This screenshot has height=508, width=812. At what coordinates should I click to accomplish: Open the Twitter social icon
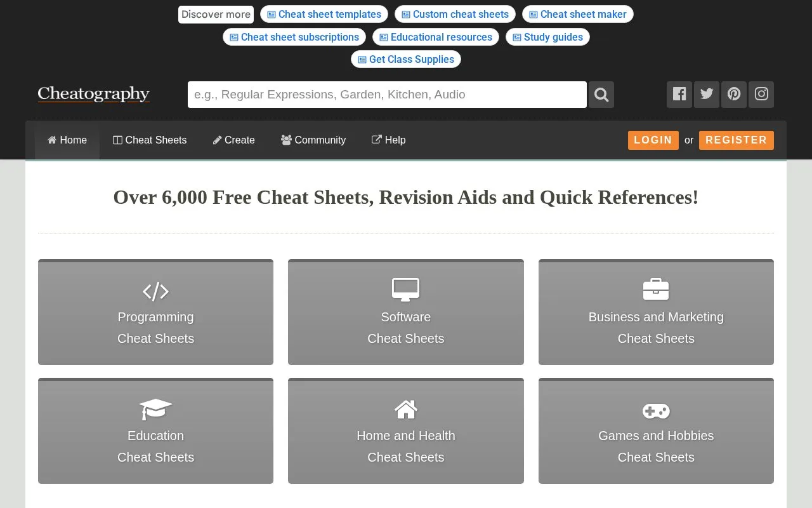point(707,95)
